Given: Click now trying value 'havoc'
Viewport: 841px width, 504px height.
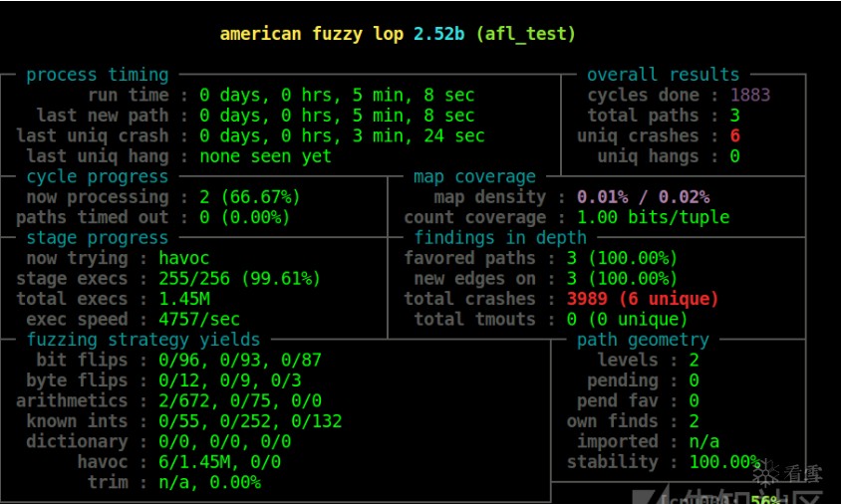Looking at the screenshot, I should click(183, 258).
